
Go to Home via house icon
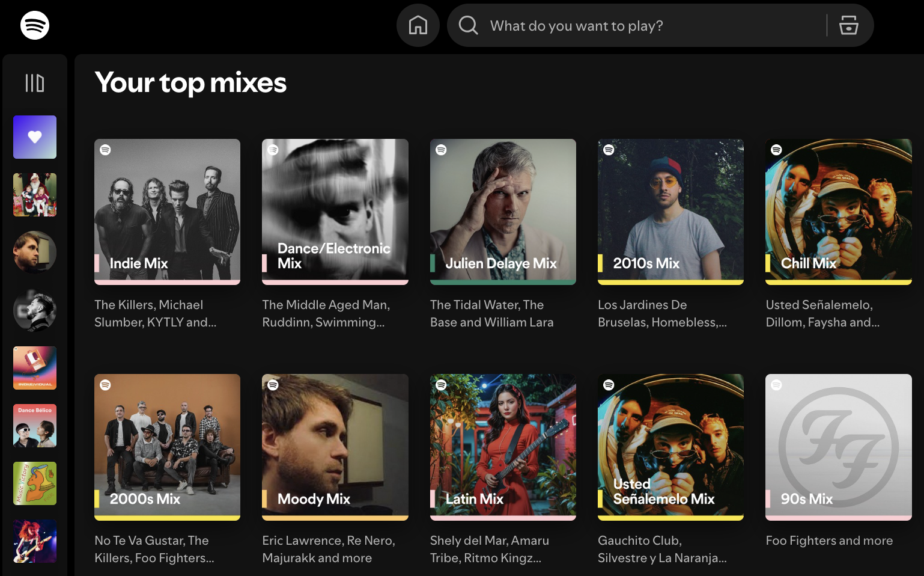pos(418,25)
